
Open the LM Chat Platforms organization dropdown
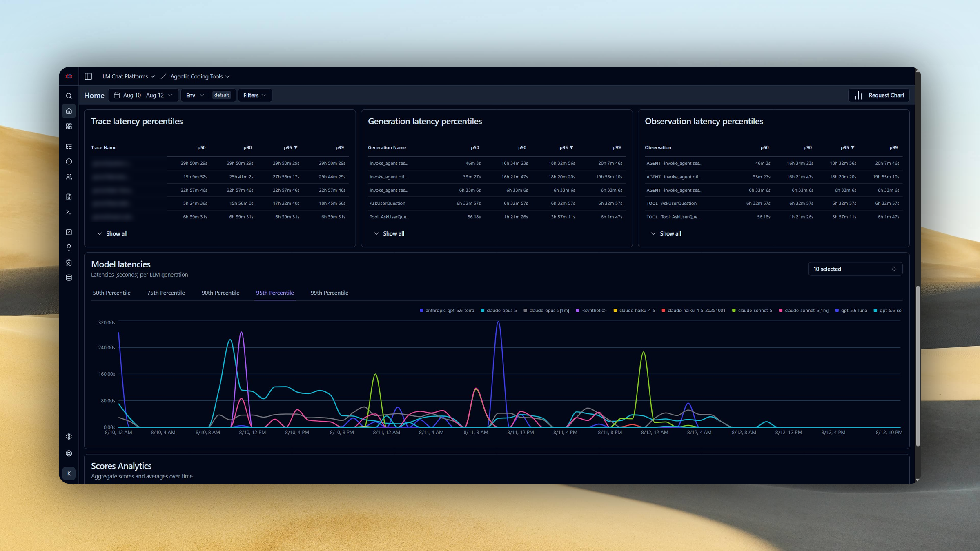(128, 76)
